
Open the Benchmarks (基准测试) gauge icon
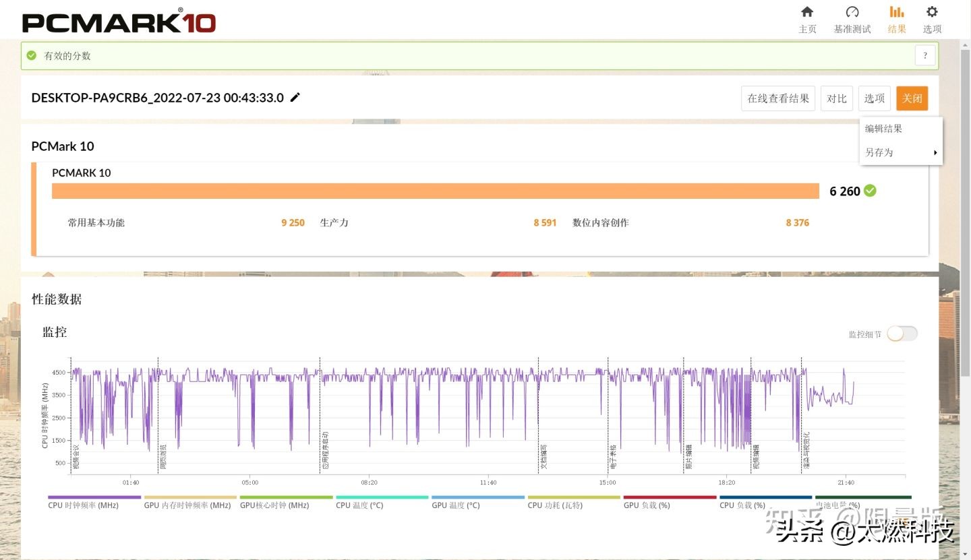[852, 12]
